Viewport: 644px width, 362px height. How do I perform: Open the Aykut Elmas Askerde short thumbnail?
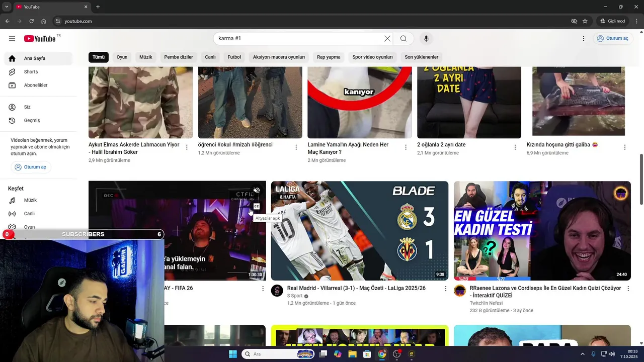pos(141,103)
